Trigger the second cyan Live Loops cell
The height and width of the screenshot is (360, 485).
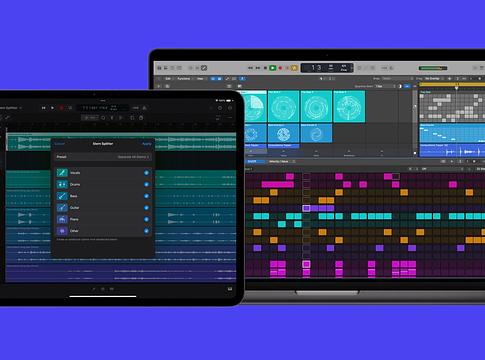284,106
